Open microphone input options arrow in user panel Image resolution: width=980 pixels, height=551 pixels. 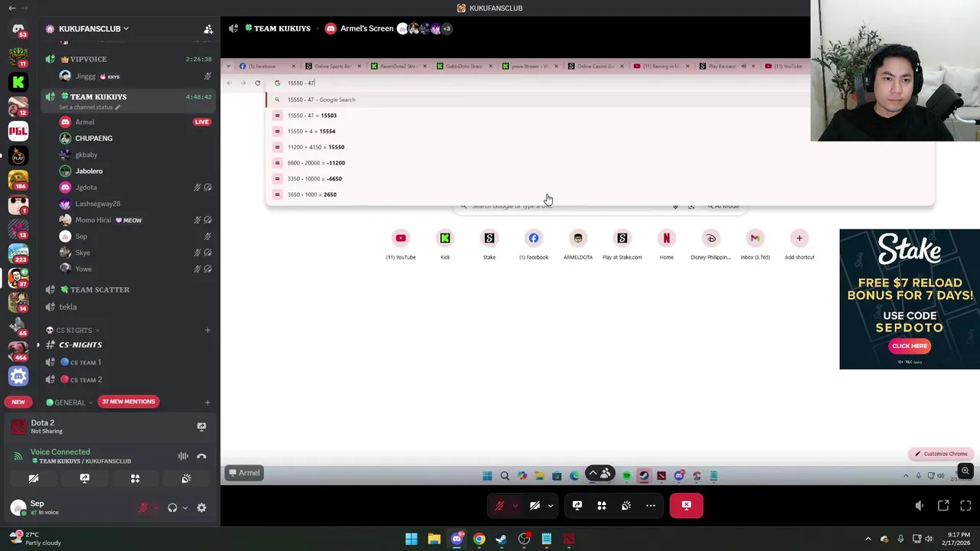pos(155,507)
